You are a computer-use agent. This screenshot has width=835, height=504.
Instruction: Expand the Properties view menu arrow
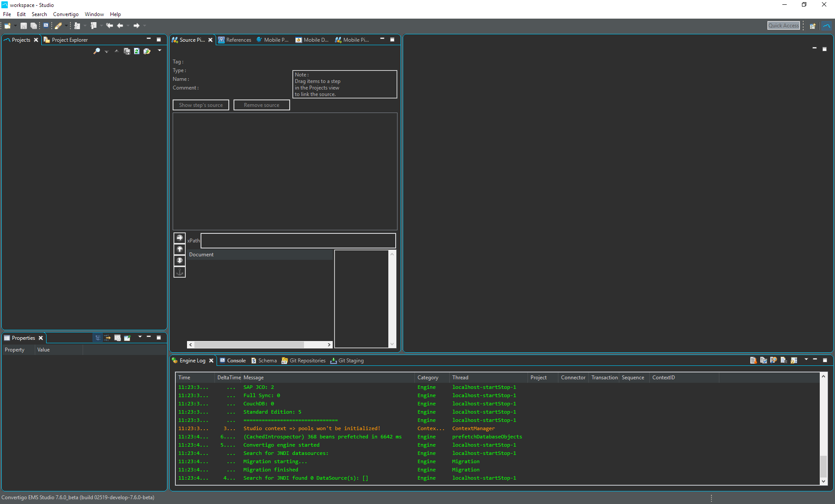pos(140,337)
